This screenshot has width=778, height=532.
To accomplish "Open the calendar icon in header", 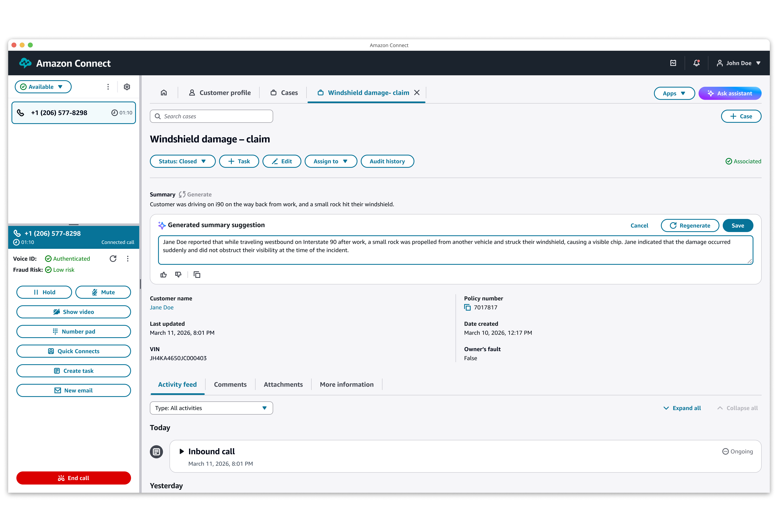I will (673, 63).
